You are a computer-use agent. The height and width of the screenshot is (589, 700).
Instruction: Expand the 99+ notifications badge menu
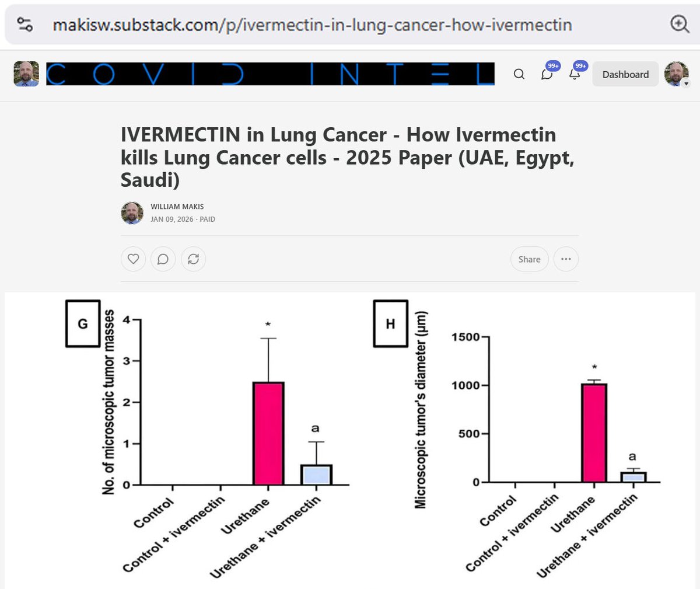coord(579,66)
